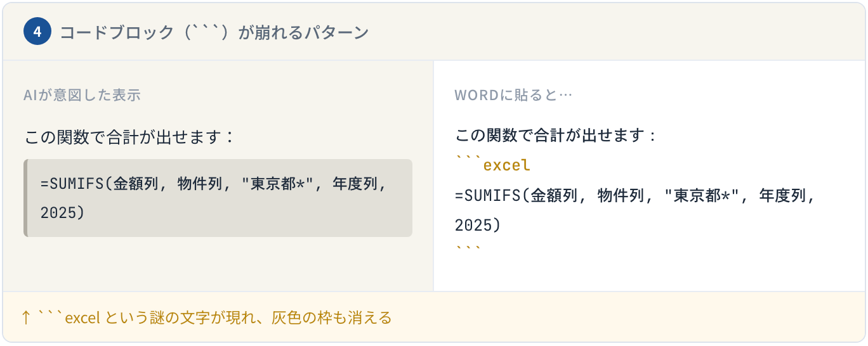868x346 pixels.
Task: Click "東京都*" in the gray code block
Action: (283, 184)
